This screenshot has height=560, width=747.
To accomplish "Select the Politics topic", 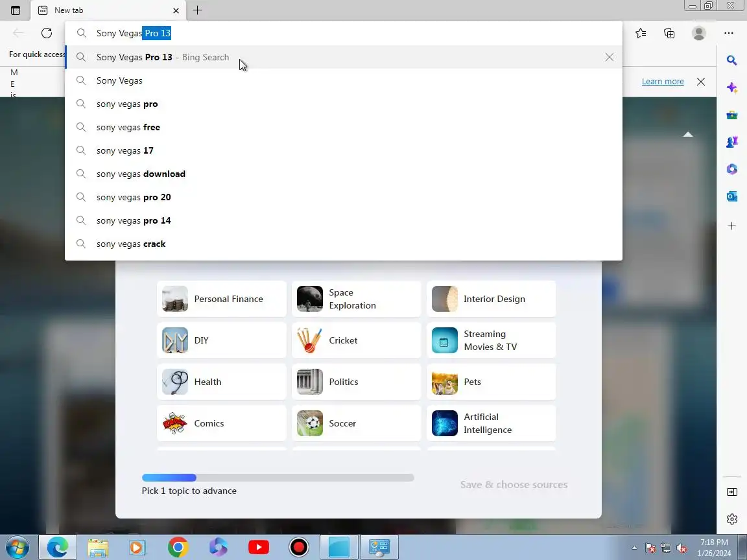I will (357, 381).
